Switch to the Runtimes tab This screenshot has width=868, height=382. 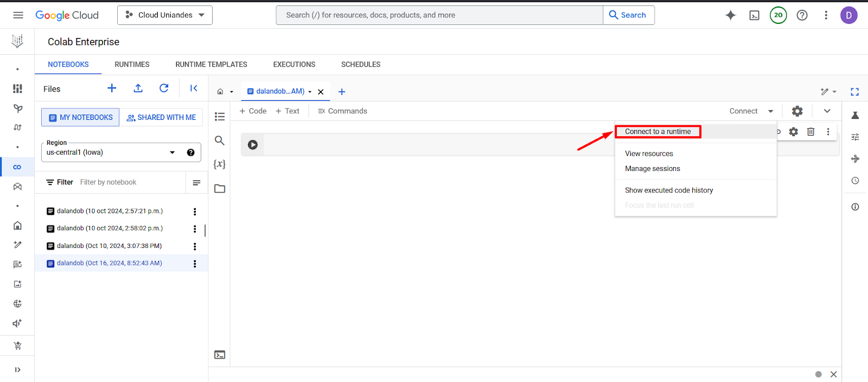tap(132, 65)
